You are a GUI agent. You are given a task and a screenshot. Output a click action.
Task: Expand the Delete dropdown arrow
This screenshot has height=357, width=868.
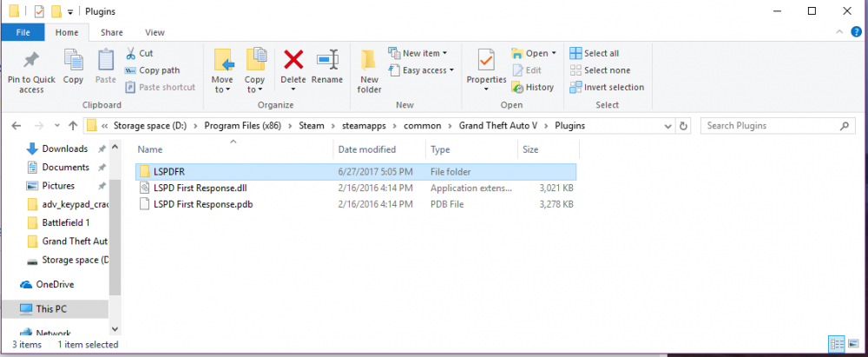tap(293, 89)
